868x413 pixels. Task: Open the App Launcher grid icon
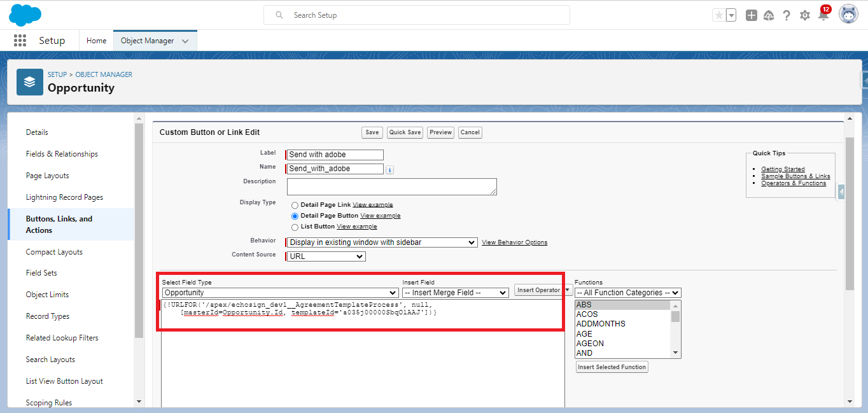pyautogui.click(x=20, y=41)
